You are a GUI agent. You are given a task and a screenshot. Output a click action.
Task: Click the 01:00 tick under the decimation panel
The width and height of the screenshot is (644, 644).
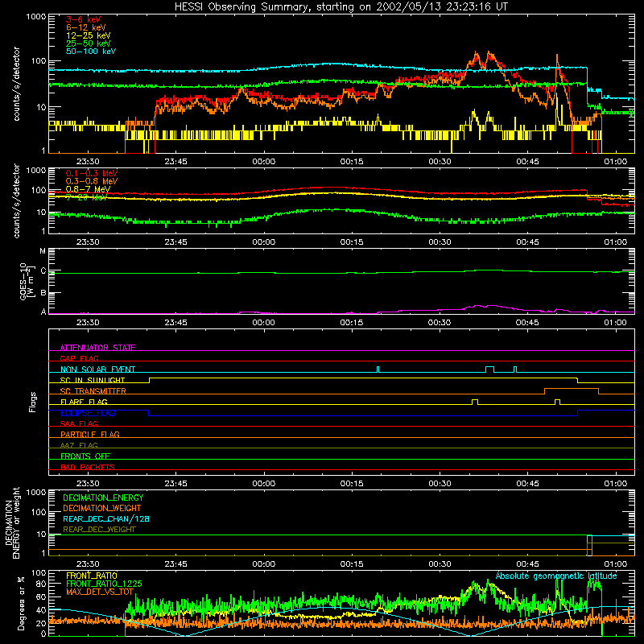[x=616, y=564]
